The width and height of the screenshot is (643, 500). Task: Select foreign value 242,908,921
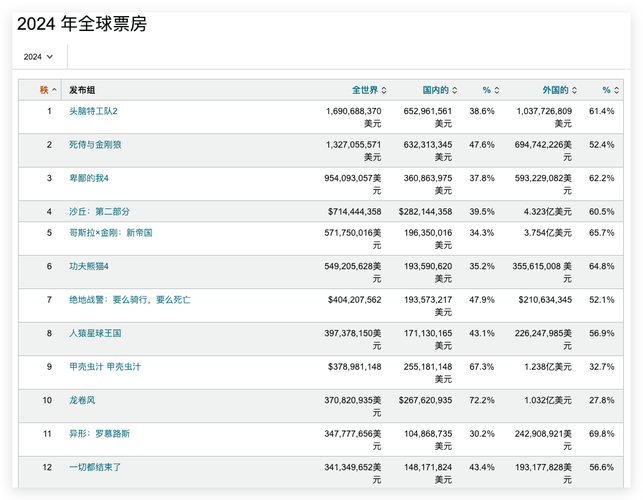coord(539,434)
